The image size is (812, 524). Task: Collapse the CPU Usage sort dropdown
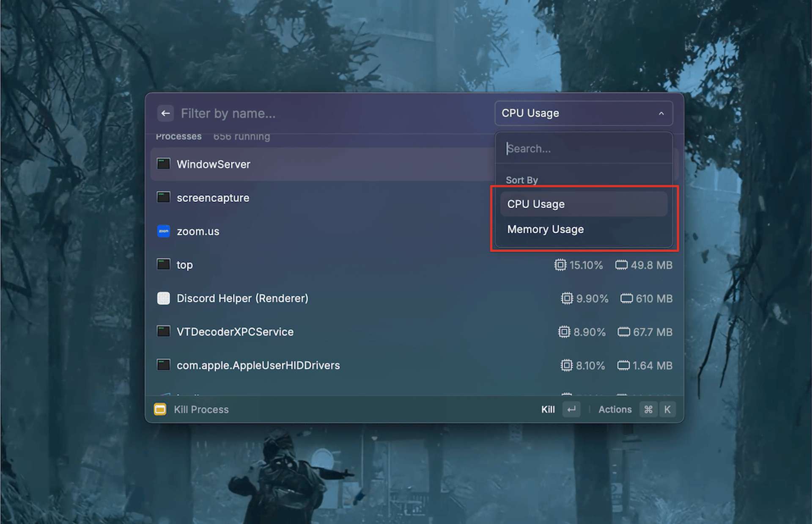tap(584, 113)
